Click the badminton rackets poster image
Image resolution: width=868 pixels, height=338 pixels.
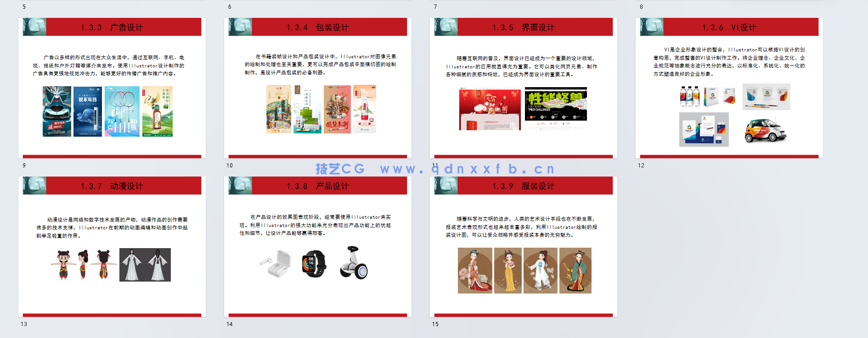pos(122,111)
